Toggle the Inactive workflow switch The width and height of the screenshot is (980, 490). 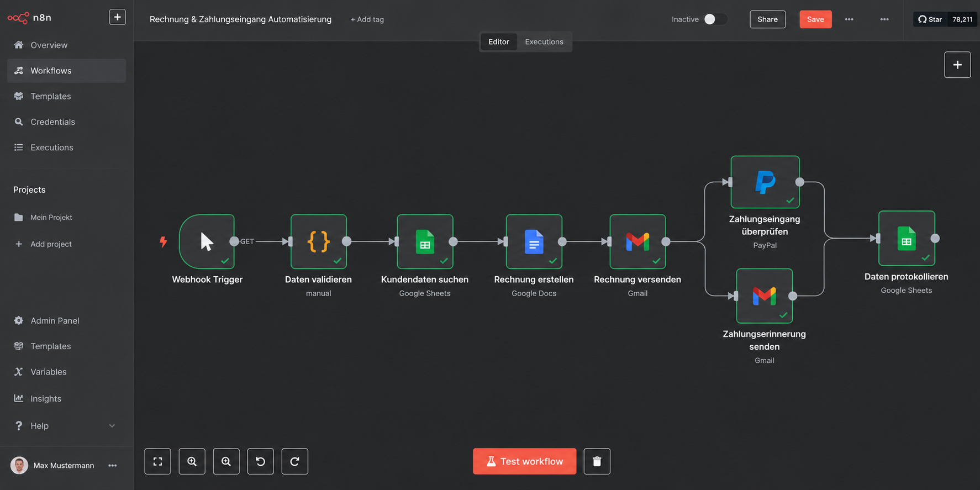click(715, 19)
